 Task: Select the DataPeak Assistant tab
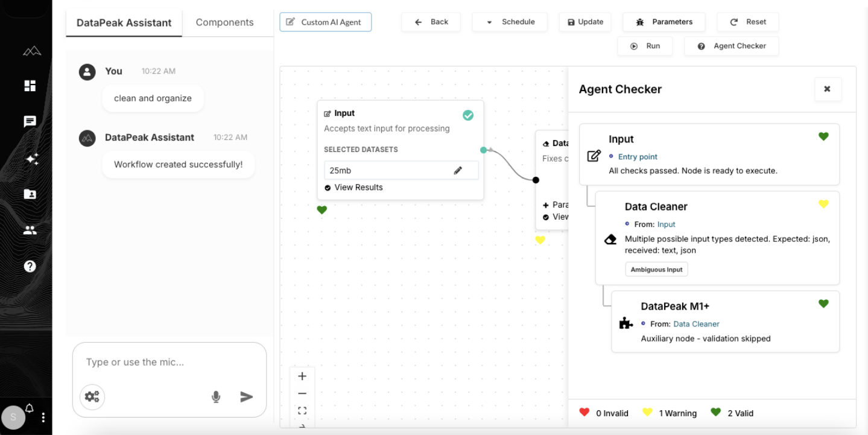[x=124, y=23]
